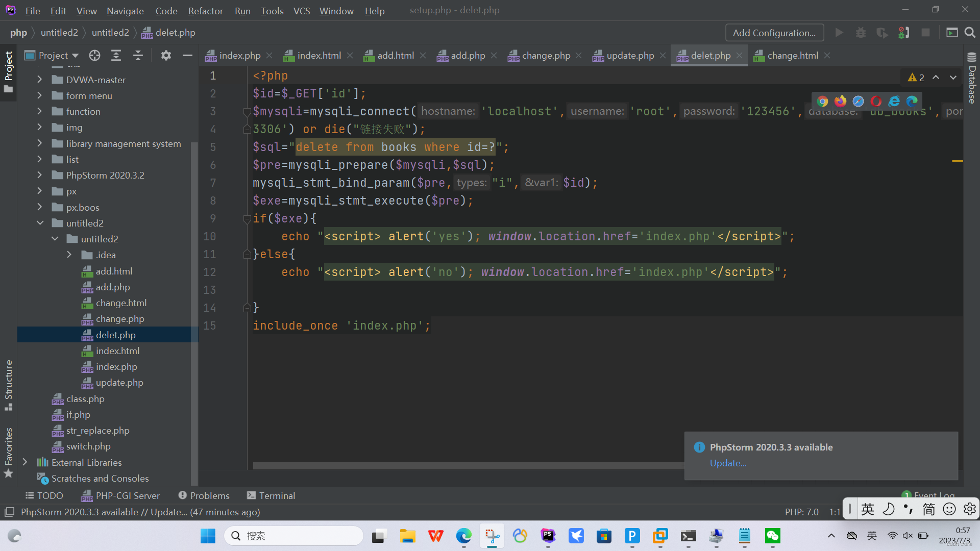Open the Refactor menu
Screen dimensions: 980x551
point(205,11)
